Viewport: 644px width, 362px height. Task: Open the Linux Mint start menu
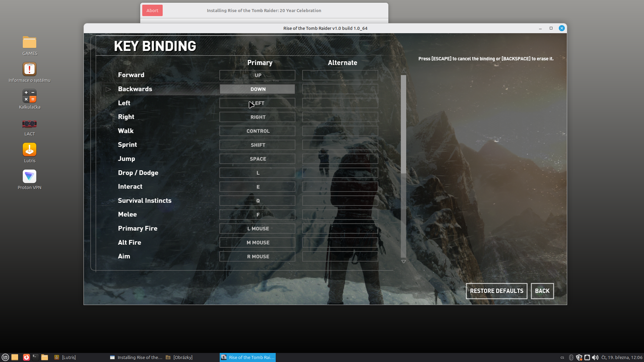[x=5, y=357]
